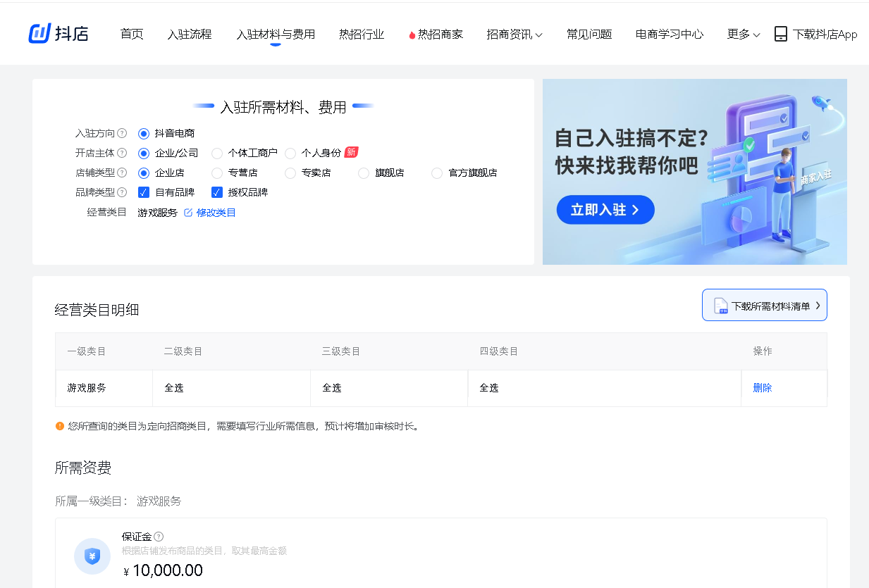Open the 入驻材料与费用 nav item
869x588 pixels.
pyautogui.click(x=276, y=34)
